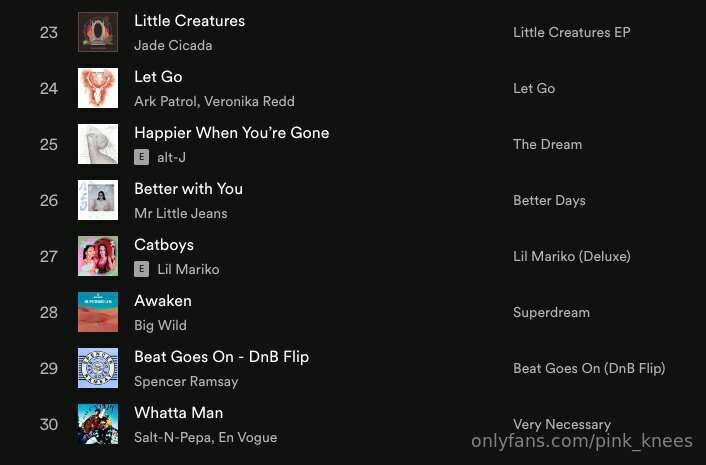Select the Catboys cover artwork
706x465 pixels.
(x=98, y=256)
